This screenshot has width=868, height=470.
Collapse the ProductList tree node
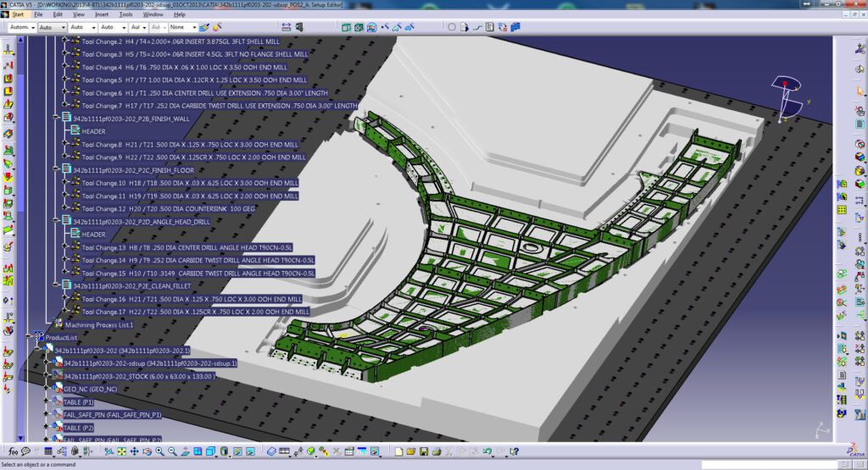click(x=28, y=337)
